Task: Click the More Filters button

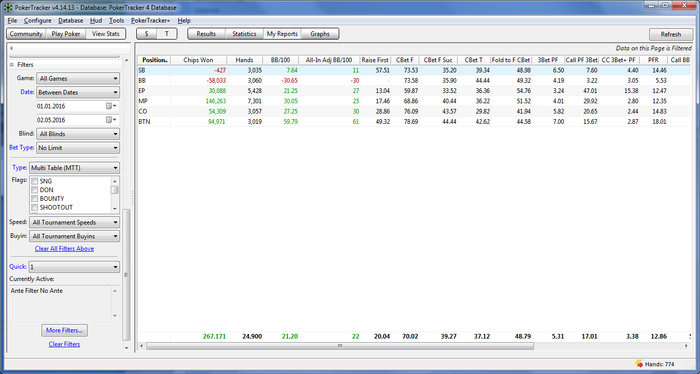Action: pyautogui.click(x=64, y=330)
